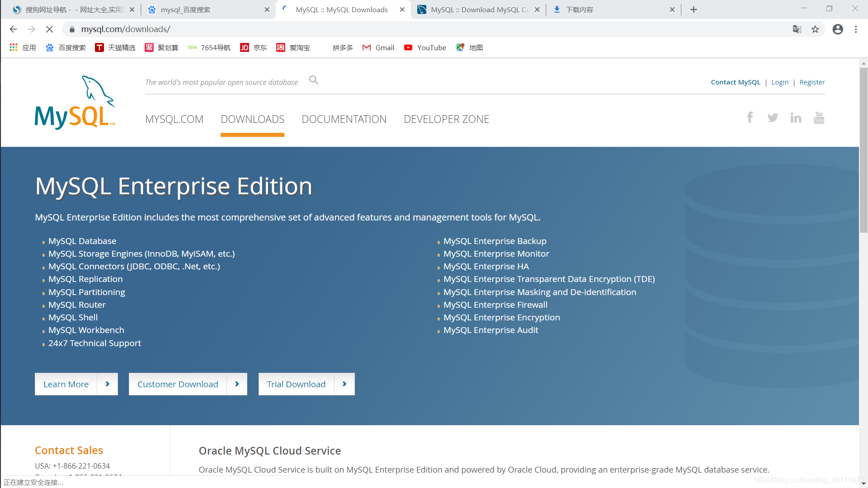Open MySQL LinkedIn icon
The width and height of the screenshot is (868, 488).
[x=796, y=118]
